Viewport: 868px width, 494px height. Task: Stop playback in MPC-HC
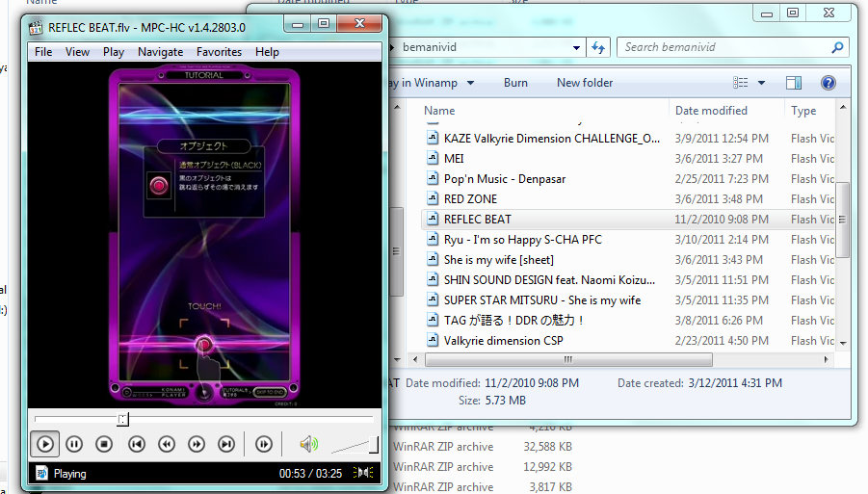pos(104,444)
